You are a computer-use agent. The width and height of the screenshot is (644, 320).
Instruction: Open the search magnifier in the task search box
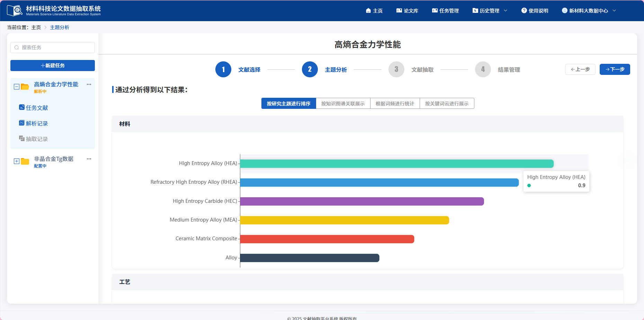click(x=17, y=47)
